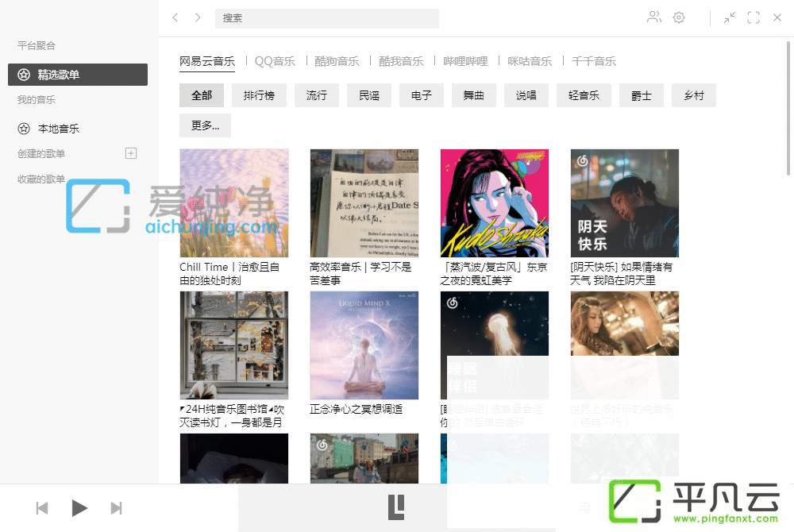Switch to the 网易云音乐 tab
The image size is (794, 532).
[207, 61]
